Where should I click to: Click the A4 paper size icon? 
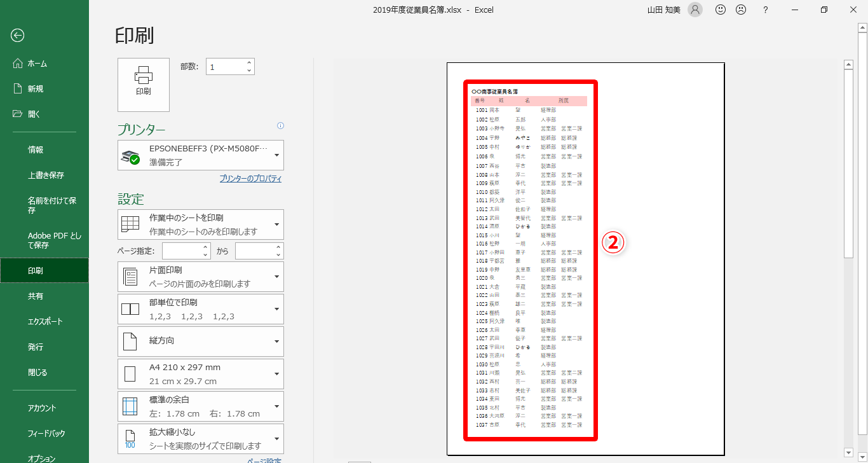pyautogui.click(x=130, y=374)
